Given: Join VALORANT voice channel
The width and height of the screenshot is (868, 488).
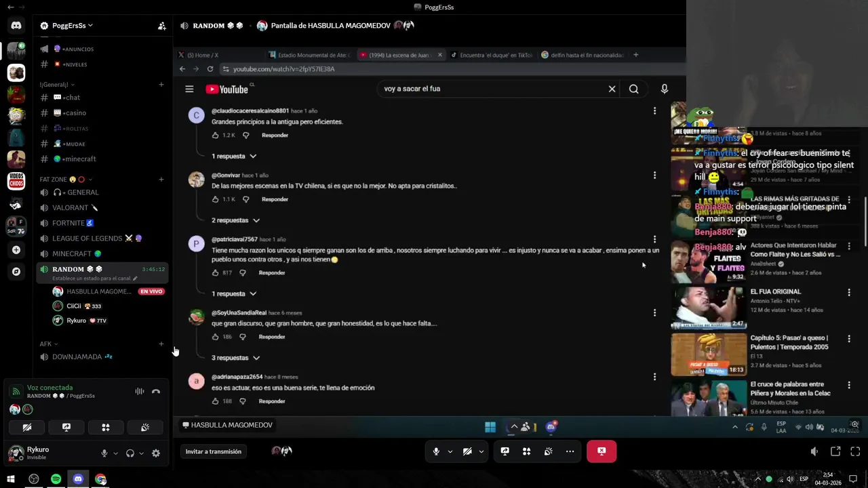Looking at the screenshot, I should [x=102, y=207].
